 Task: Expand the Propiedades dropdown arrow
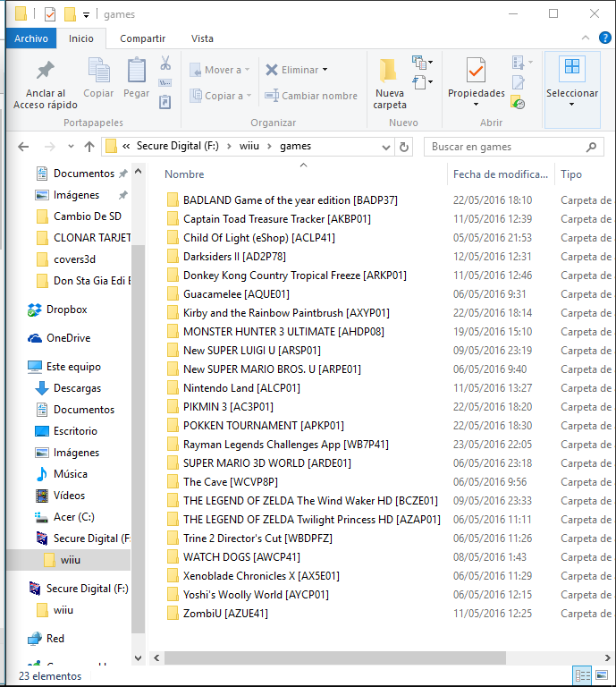pos(476,105)
